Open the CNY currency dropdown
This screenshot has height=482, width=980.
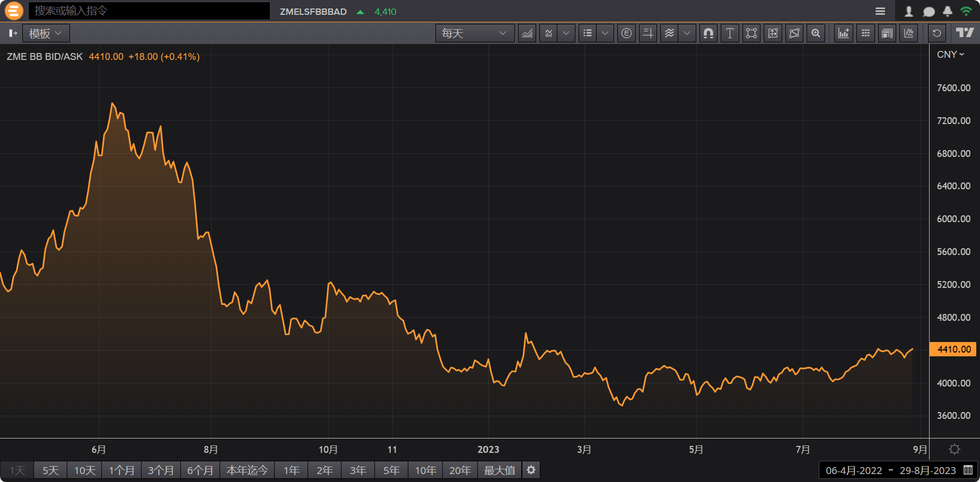(950, 55)
